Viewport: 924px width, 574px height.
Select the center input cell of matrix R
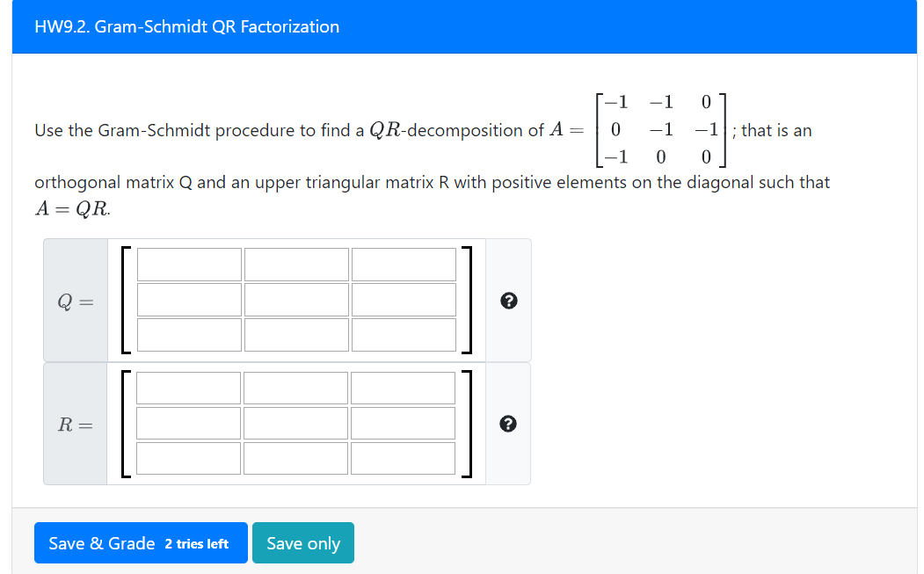[295, 423]
